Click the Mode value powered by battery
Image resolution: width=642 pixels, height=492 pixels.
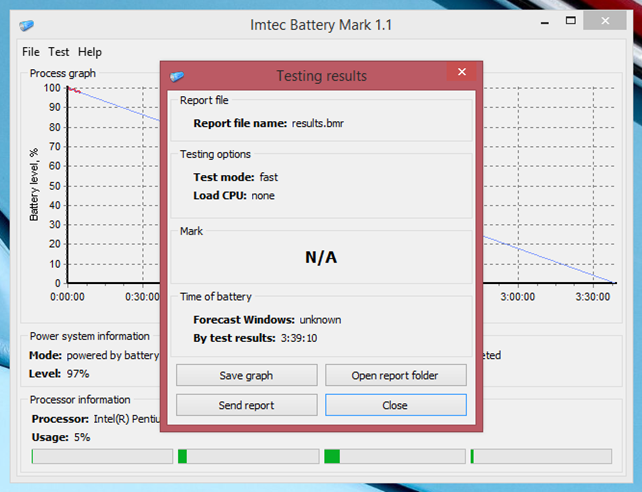tap(113, 355)
